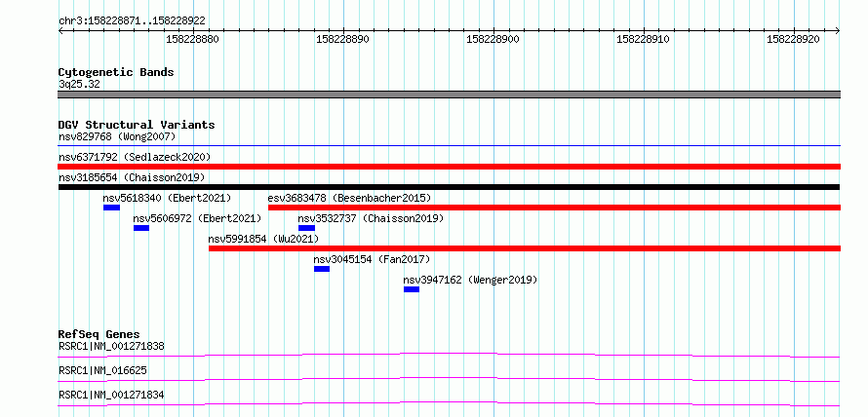Open the RSRC1|NM_016625 transcript label
Image resolution: width=868 pixels, height=417 pixels.
pos(102,370)
